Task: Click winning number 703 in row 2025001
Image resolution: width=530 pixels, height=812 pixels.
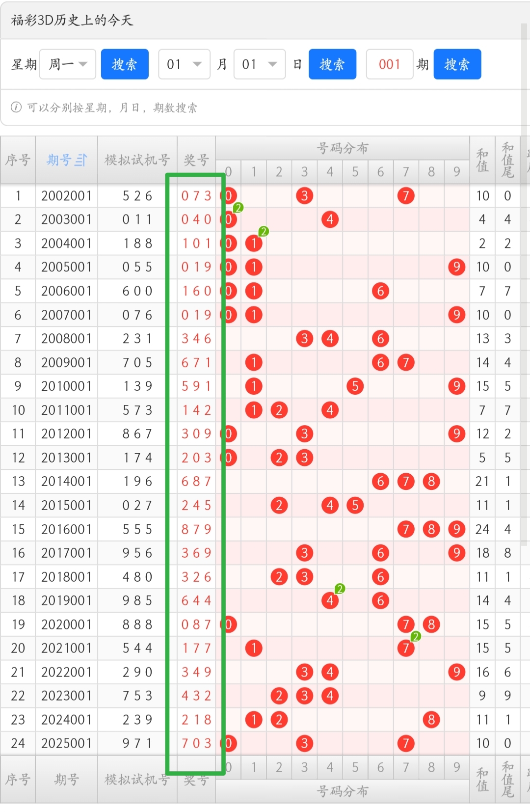Action: tap(196, 743)
